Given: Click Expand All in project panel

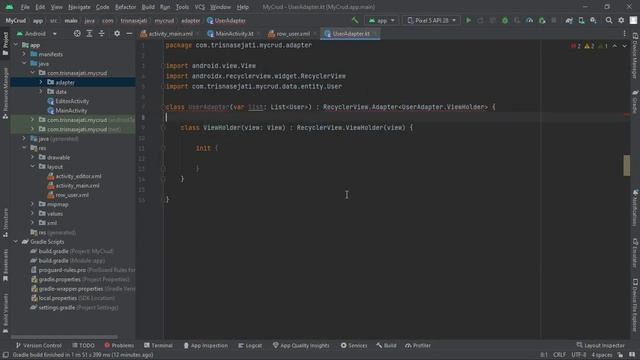Looking at the screenshot, I should point(89,34).
